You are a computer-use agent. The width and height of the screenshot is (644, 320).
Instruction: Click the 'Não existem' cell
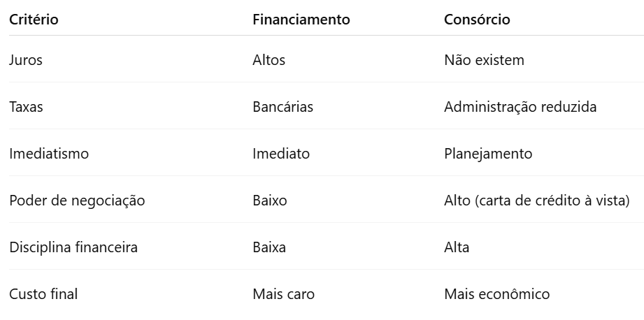[484, 60]
